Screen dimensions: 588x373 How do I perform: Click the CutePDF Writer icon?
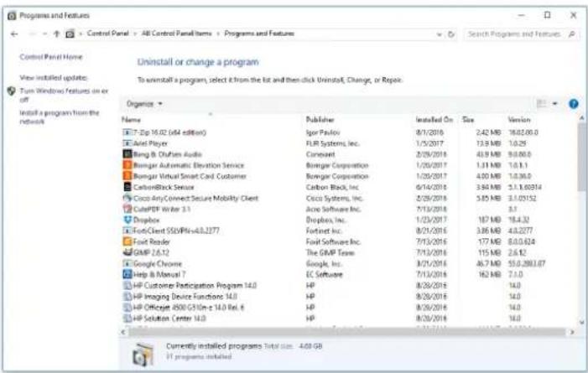tap(127, 209)
